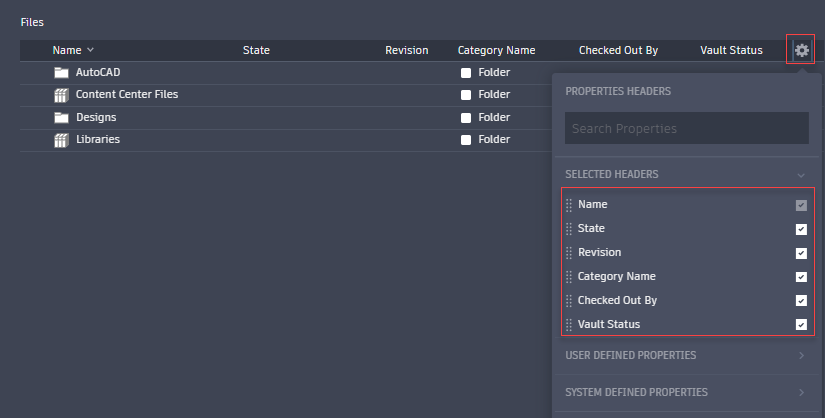Click the AutoCAD folder icon
The height and width of the screenshot is (418, 825).
(61, 73)
